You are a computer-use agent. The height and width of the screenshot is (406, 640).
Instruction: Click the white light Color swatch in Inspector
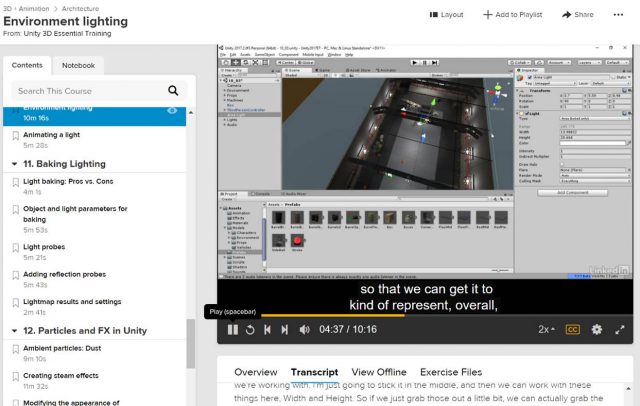[593, 143]
